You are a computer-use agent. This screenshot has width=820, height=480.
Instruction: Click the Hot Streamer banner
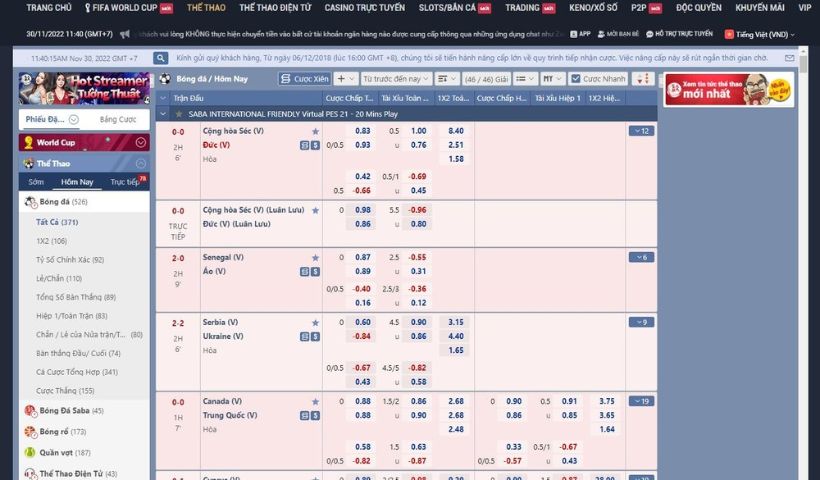84,90
